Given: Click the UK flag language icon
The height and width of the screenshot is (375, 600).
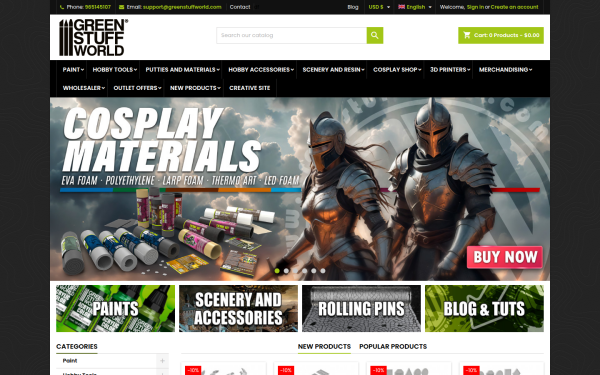Looking at the screenshot, I should click(x=401, y=7).
